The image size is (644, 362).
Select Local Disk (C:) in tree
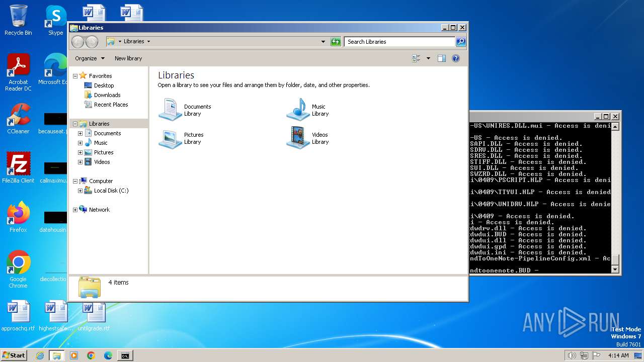pos(111,191)
